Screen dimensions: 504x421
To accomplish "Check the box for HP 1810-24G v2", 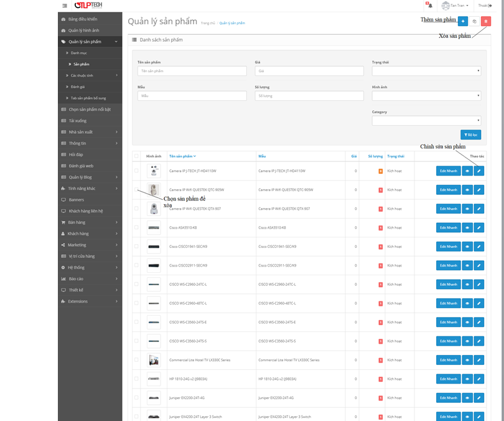I will tap(136, 379).
